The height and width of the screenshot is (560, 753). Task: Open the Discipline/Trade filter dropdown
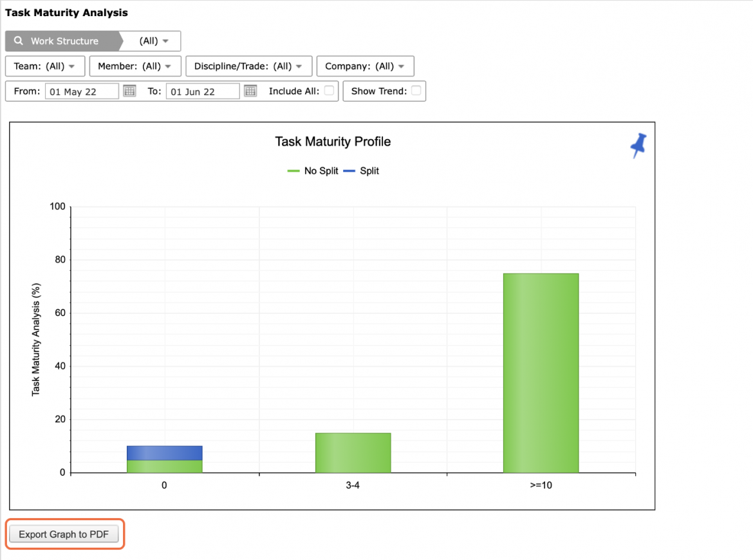click(249, 66)
